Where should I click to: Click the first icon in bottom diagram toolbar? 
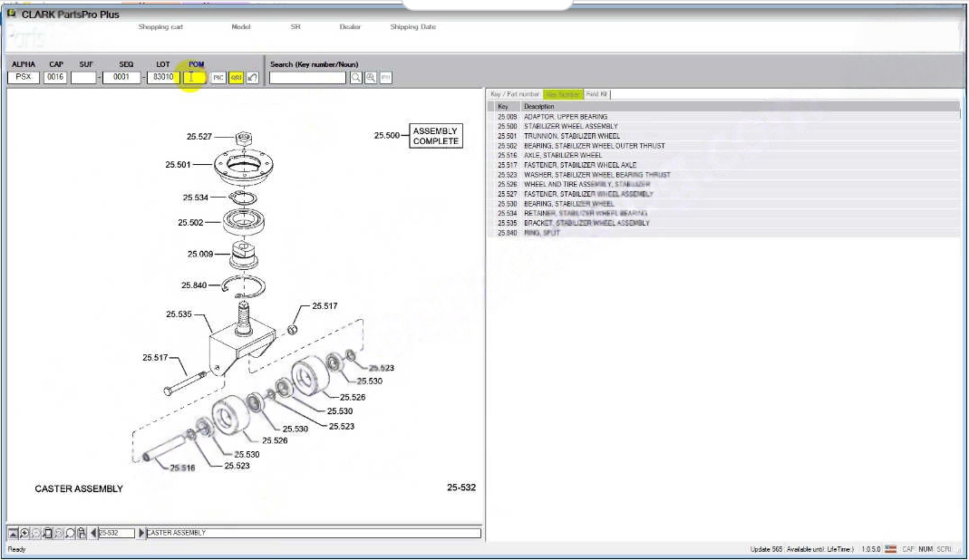click(x=13, y=533)
